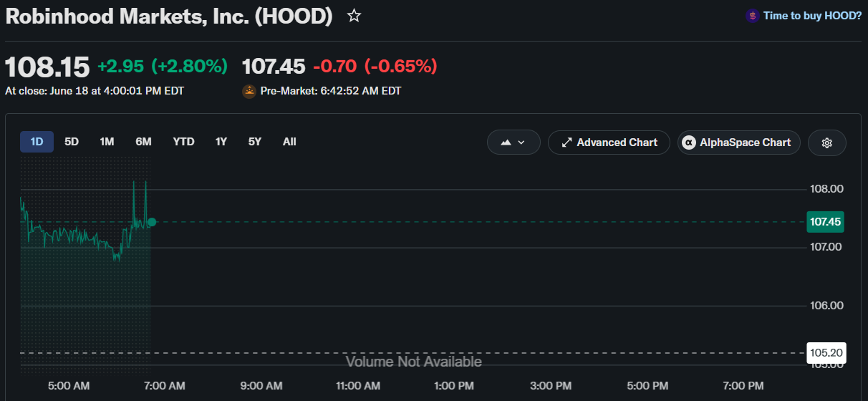868x401 pixels.
Task: Open the Advanced Chart
Action: [x=609, y=142]
